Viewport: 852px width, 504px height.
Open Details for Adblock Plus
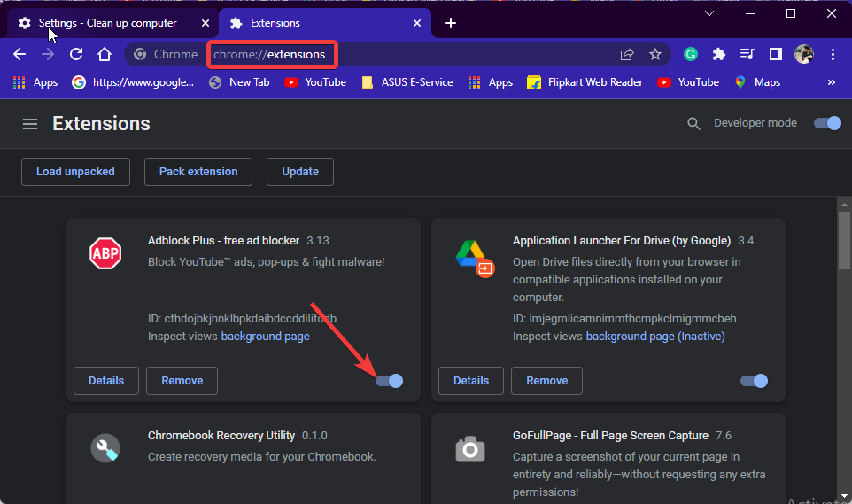[x=106, y=381]
